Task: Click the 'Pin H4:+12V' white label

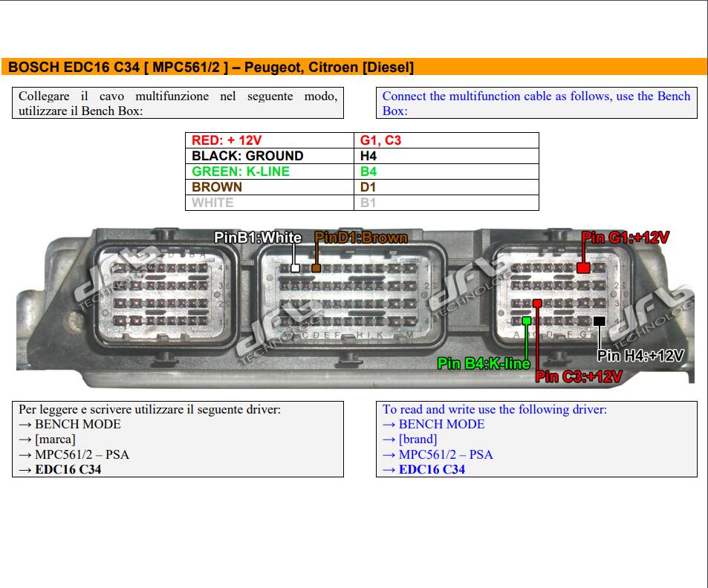Action: click(x=640, y=356)
